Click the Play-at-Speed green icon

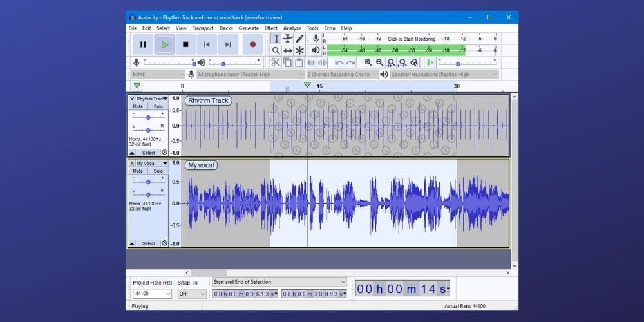tap(430, 62)
